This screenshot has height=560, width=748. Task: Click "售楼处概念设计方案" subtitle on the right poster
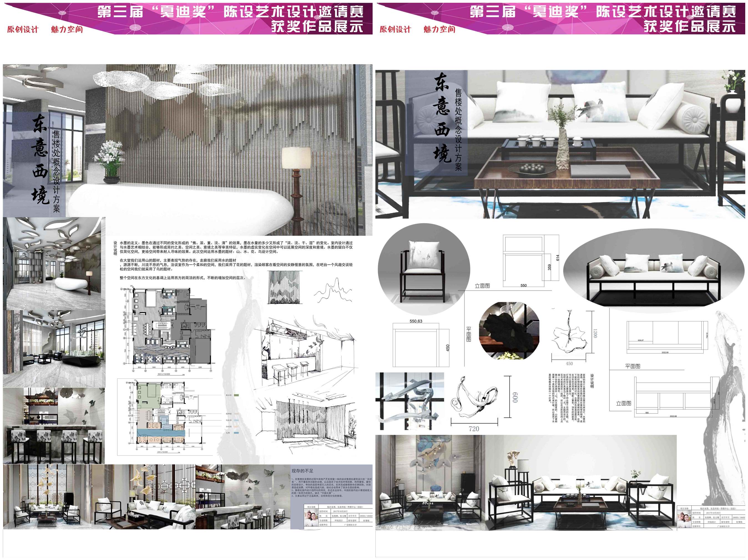point(458,129)
